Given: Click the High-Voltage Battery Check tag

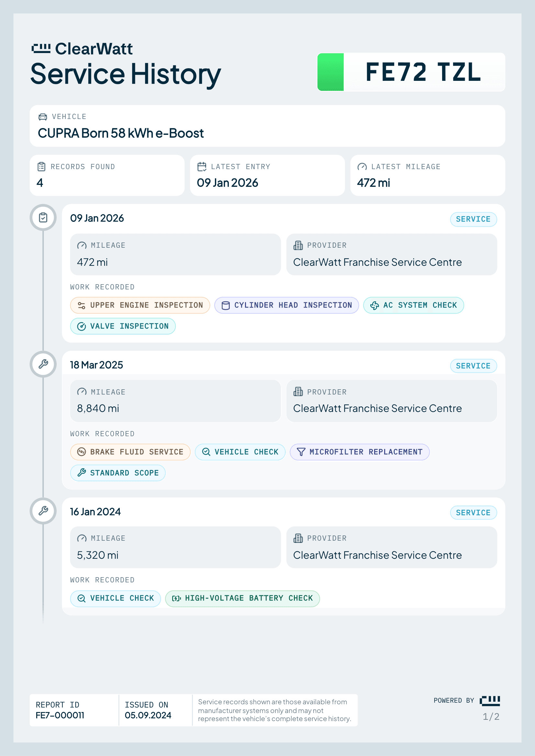Looking at the screenshot, I should (242, 599).
